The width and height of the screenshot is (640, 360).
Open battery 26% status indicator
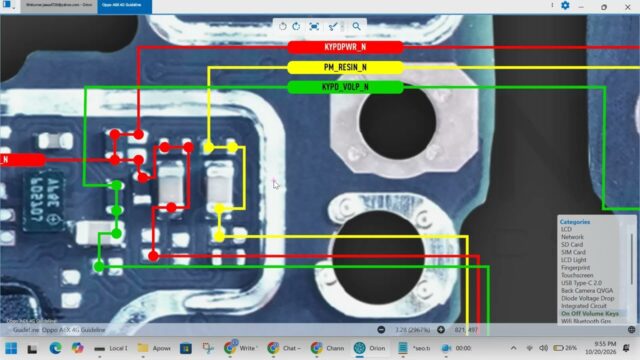tap(565, 348)
